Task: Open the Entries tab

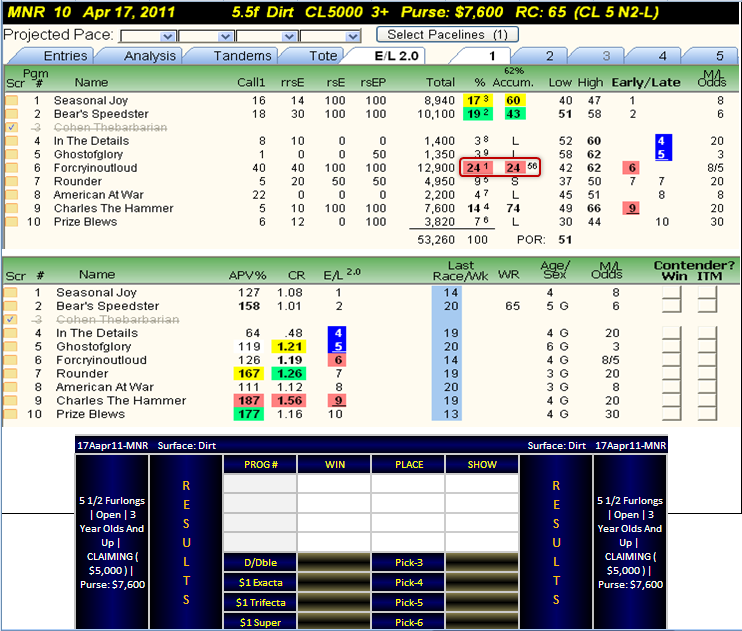Action: [65, 56]
